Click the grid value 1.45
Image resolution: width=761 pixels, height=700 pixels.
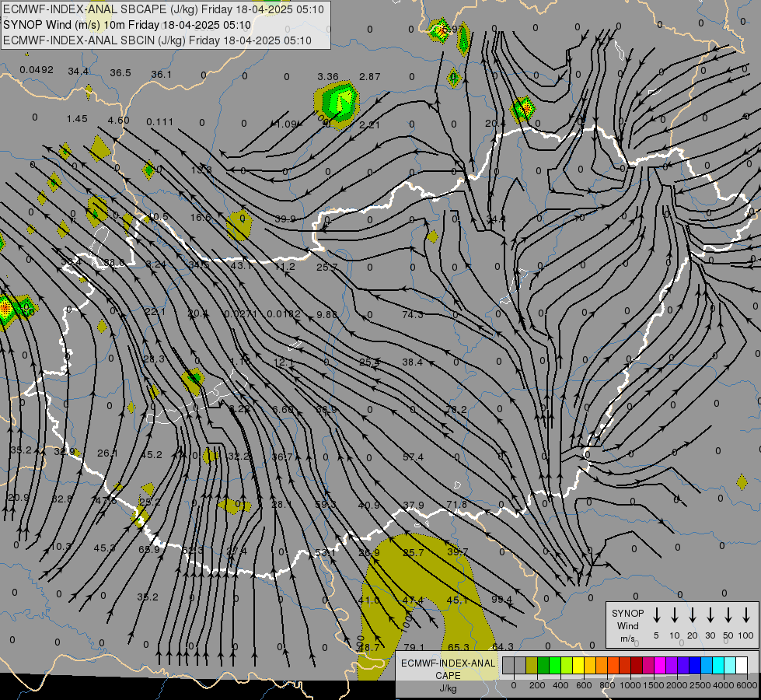click(77, 118)
